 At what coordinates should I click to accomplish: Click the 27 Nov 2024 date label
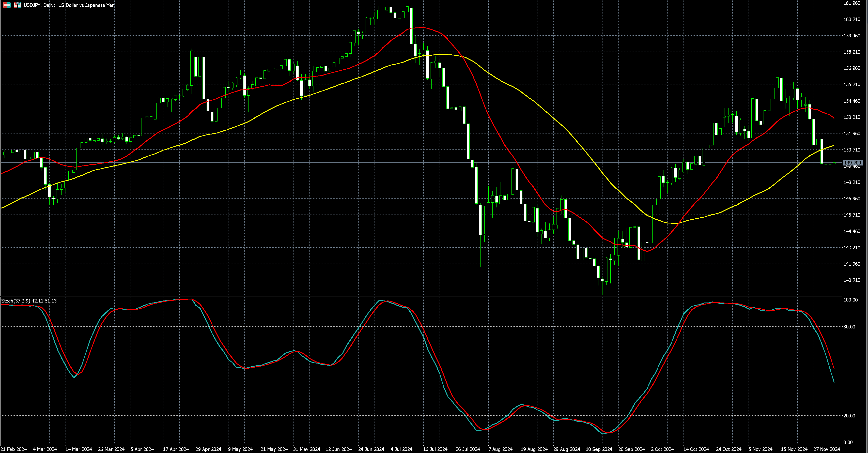click(x=827, y=449)
